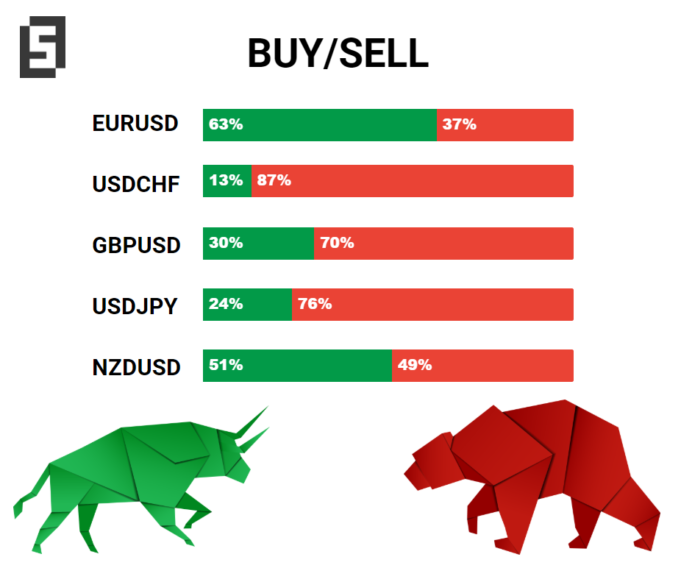
Task: Select the USDJPY pair label
Action: pyautogui.click(x=135, y=306)
